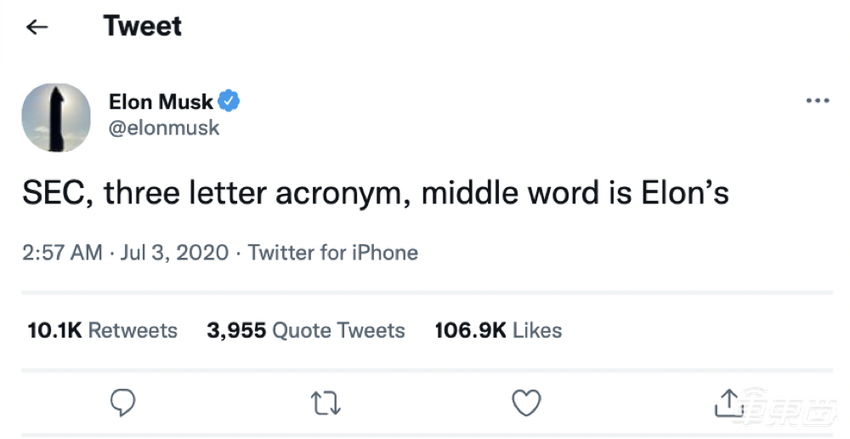850x439 pixels.
Task: Show the 106.9K Likes list
Action: pyautogui.click(x=498, y=330)
